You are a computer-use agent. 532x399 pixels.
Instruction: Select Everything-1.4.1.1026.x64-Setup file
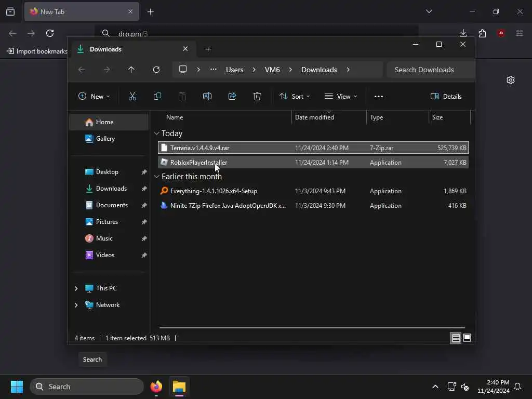coord(313,191)
